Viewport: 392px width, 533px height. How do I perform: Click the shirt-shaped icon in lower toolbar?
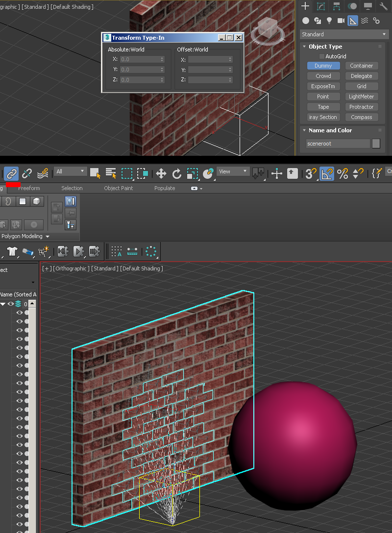point(12,251)
